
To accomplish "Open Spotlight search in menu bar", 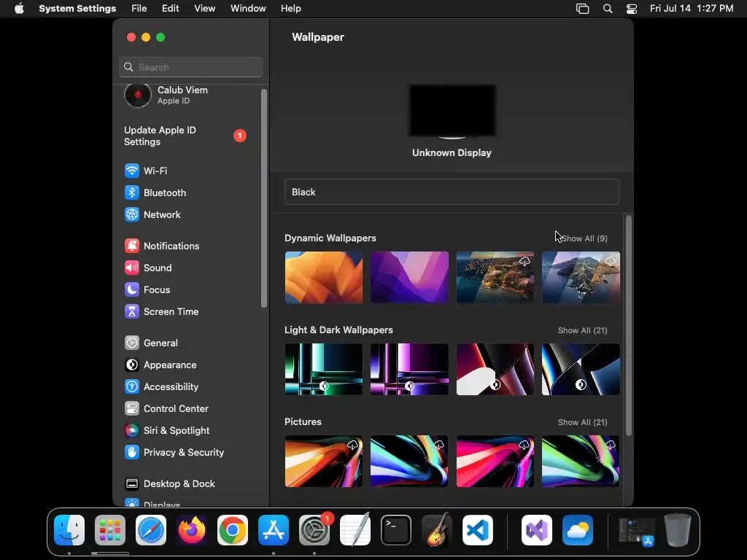I will 608,9.
